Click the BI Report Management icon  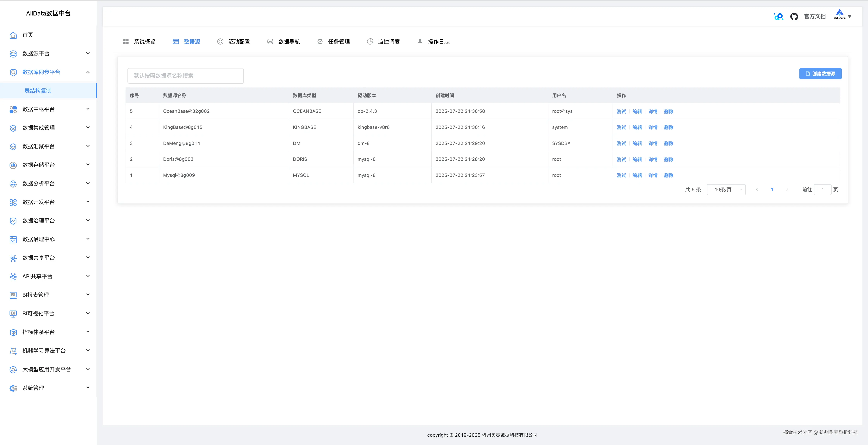tap(13, 295)
